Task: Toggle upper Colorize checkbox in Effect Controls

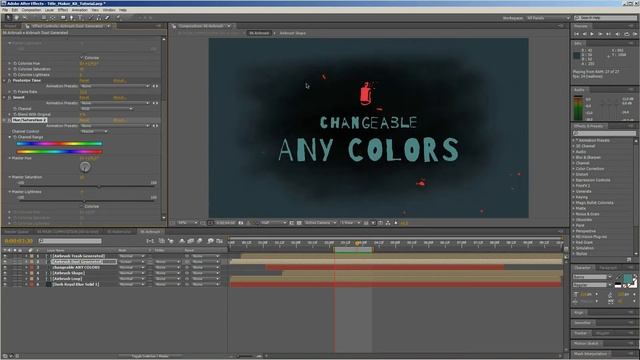Action: tap(82, 58)
